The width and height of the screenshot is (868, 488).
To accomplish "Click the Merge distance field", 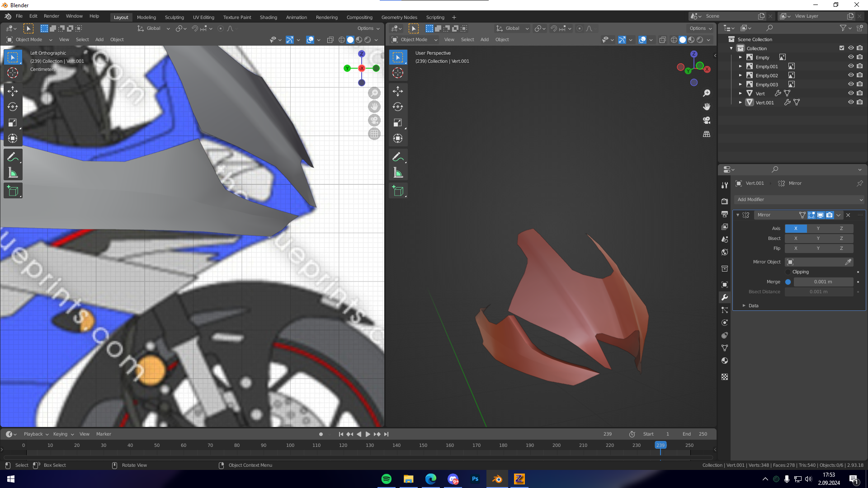I will pos(823,282).
